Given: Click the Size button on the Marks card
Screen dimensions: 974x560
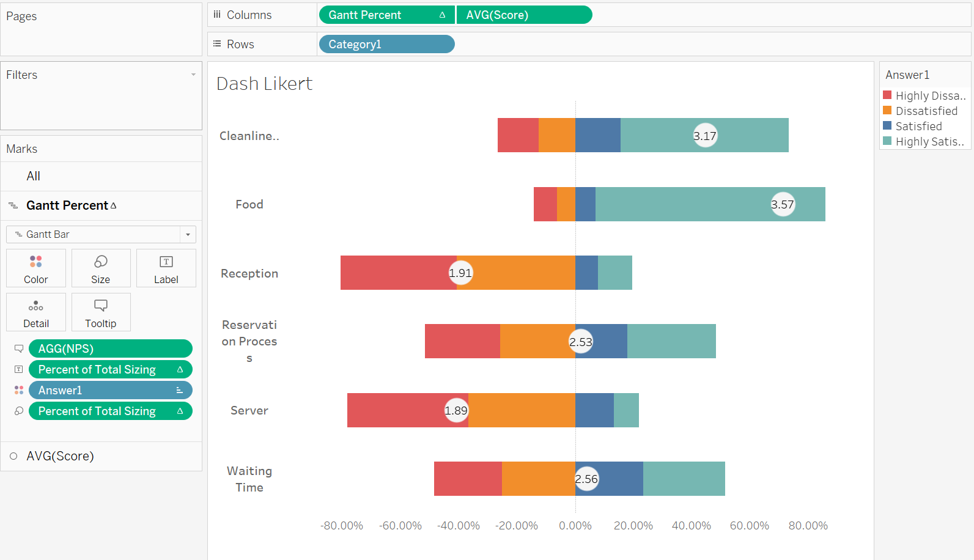Looking at the screenshot, I should (100, 268).
